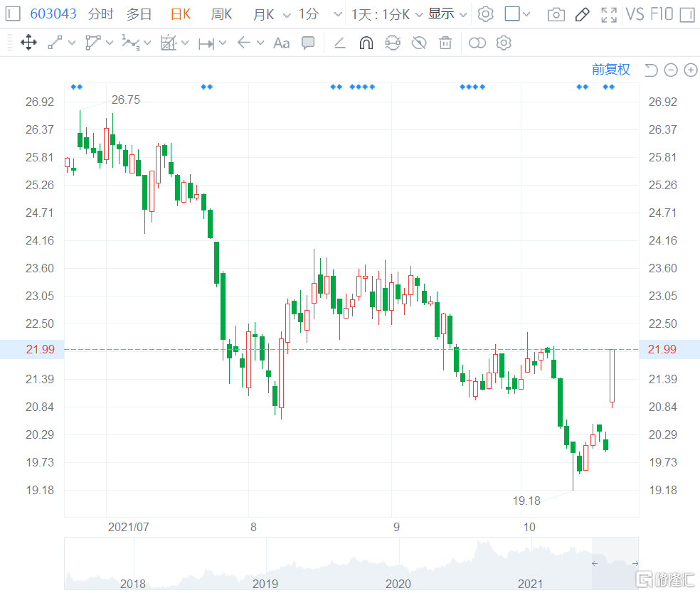700x593 pixels.
Task: Select the line drawing tool
Action: click(x=55, y=43)
